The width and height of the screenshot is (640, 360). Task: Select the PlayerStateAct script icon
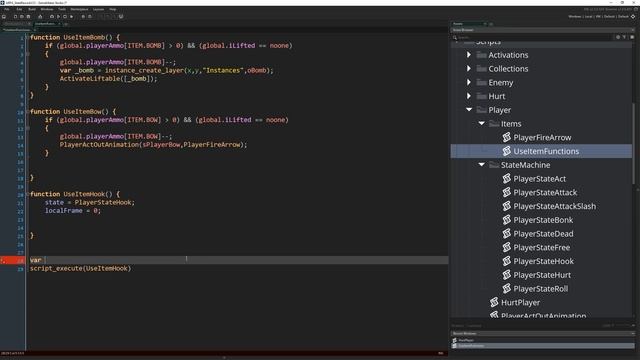pyautogui.click(x=507, y=178)
